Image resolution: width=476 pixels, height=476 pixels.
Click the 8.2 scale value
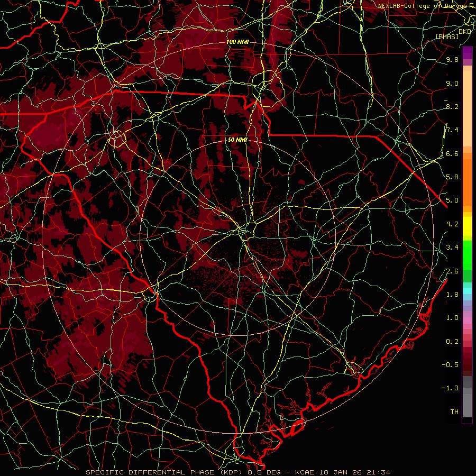point(452,107)
